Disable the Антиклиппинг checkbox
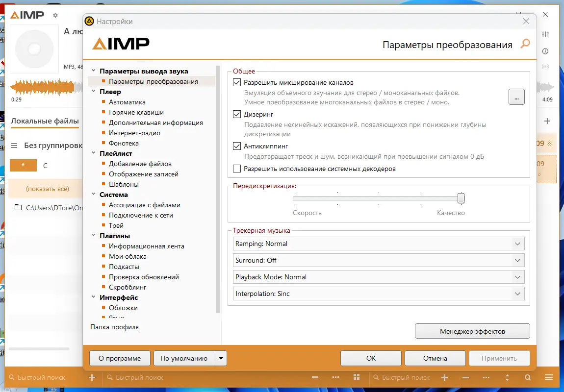The height and width of the screenshot is (392, 564). [x=237, y=146]
